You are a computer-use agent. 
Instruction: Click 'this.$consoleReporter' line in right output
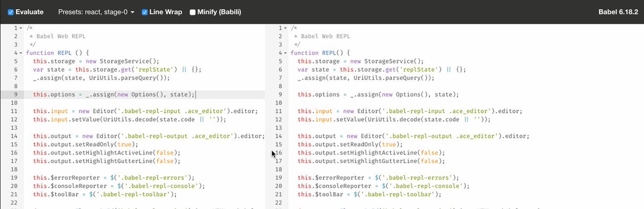pyautogui.click(x=384, y=186)
